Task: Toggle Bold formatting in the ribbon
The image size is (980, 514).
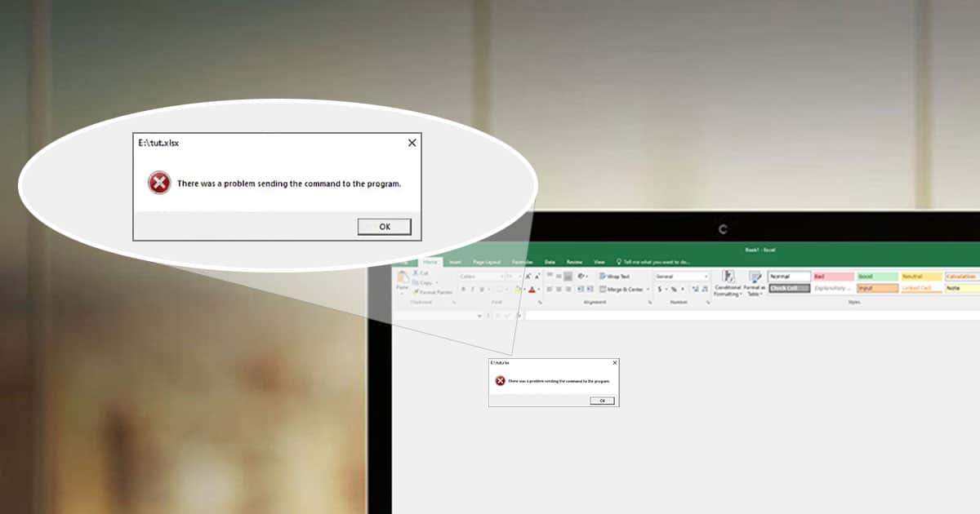Action: pos(463,290)
